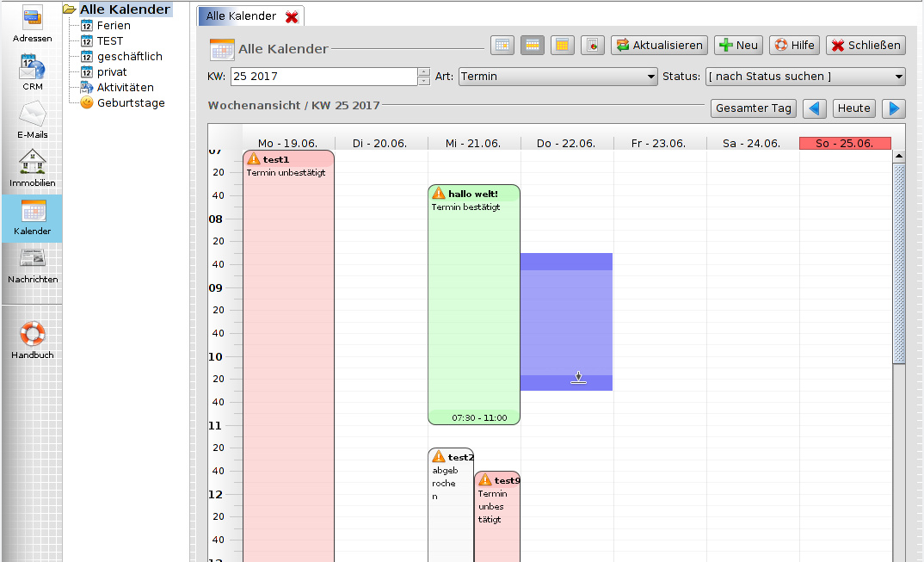
Task: Click the Aktualisieren button
Action: (x=659, y=46)
